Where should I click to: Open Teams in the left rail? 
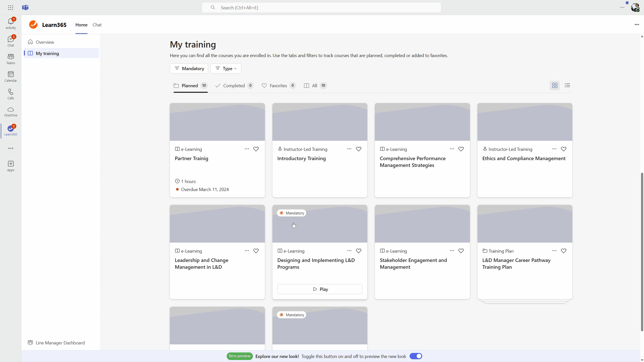[x=11, y=59]
